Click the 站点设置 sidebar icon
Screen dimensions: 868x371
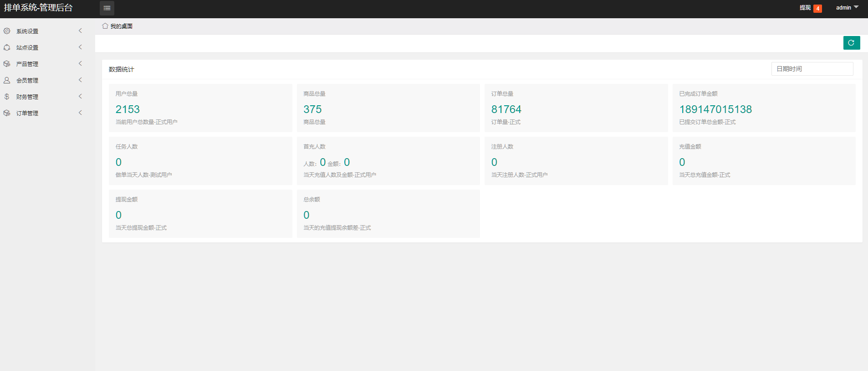tap(7, 47)
